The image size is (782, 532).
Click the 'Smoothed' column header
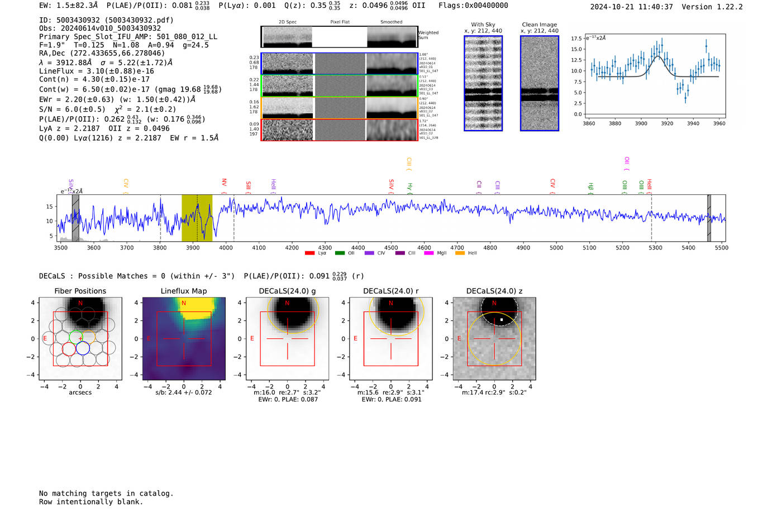391,22
